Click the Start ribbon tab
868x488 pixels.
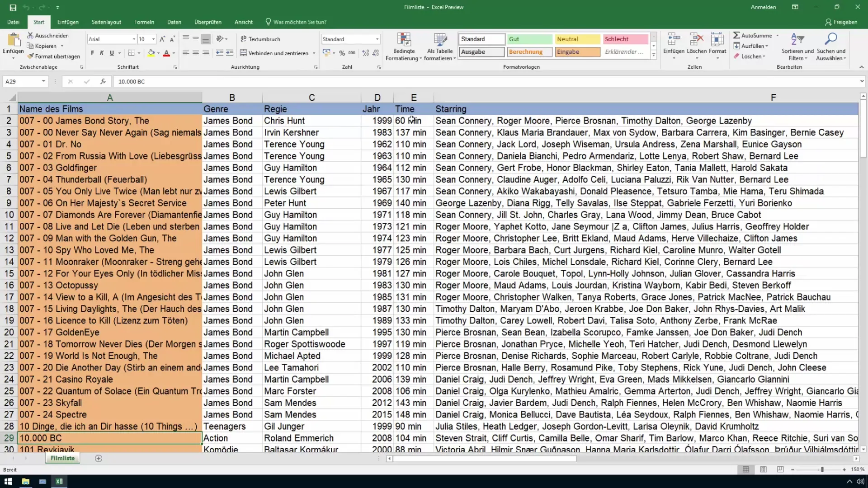point(38,21)
